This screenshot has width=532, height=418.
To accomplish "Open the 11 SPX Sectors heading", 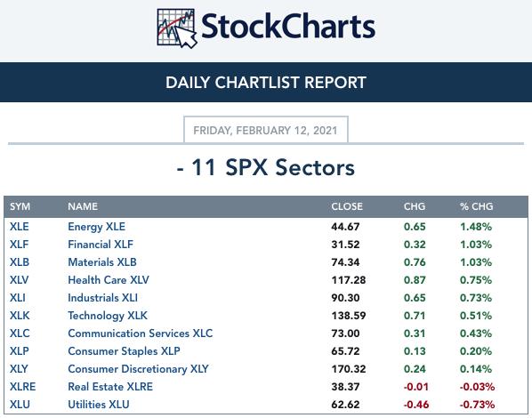I will pyautogui.click(x=266, y=167).
